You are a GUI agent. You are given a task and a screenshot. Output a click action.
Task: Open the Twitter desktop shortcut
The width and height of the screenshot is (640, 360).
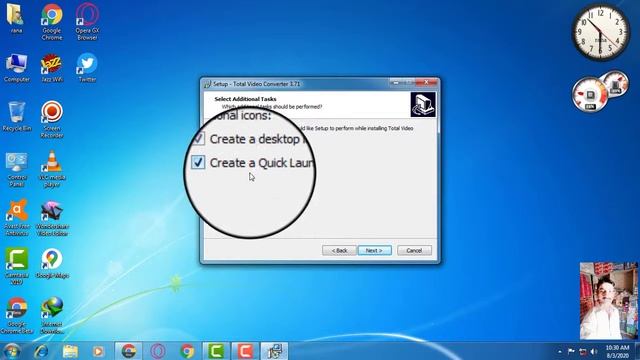click(x=87, y=67)
